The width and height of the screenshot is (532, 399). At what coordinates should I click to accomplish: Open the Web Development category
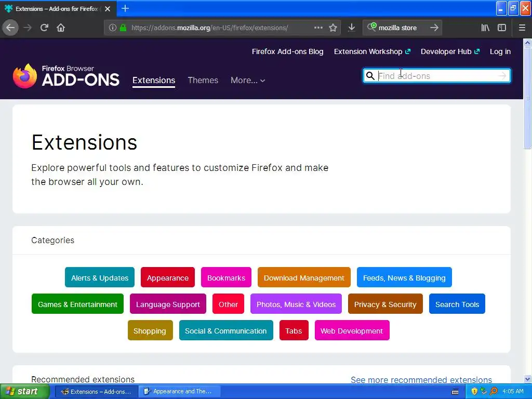[352, 330]
